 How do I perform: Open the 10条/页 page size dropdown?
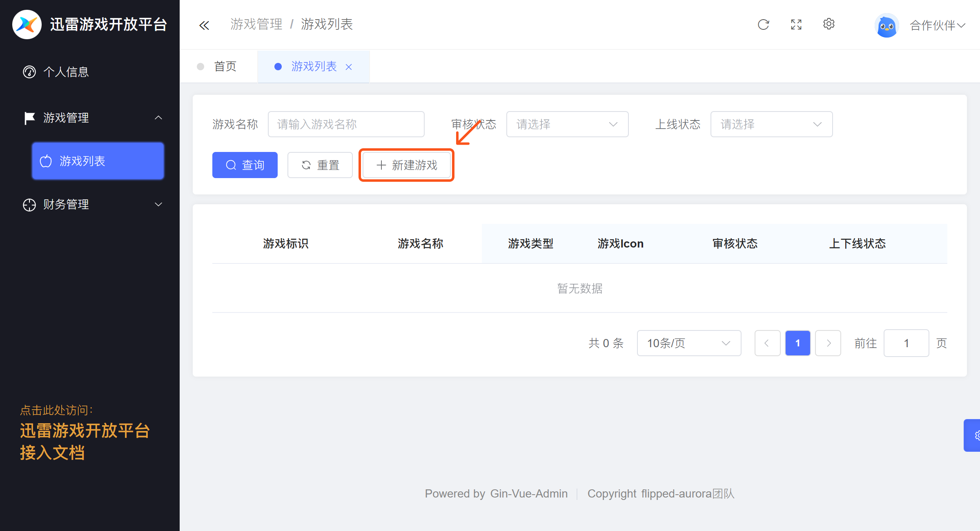coord(689,343)
